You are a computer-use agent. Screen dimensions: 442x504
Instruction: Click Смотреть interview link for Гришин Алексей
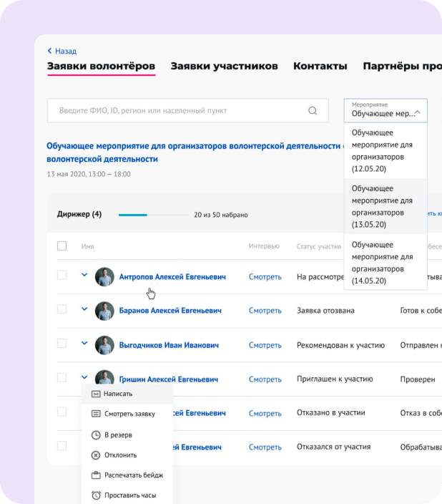coord(265,379)
